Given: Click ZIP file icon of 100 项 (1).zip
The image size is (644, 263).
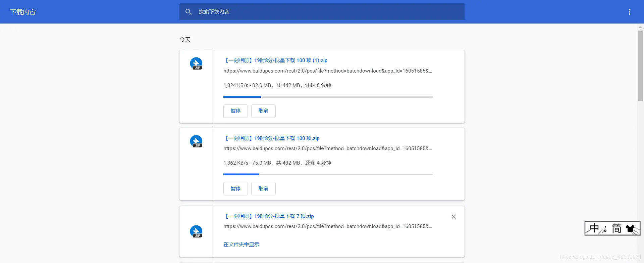Looking at the screenshot, I should 196,63.
